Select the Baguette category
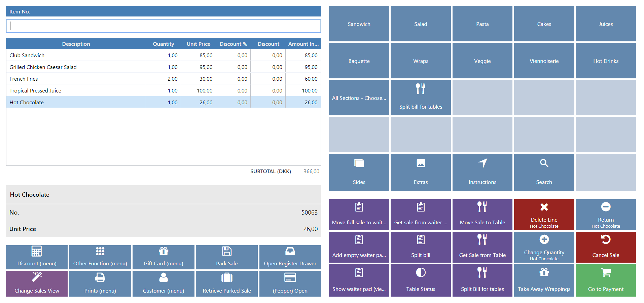The image size is (644, 303). click(x=359, y=61)
